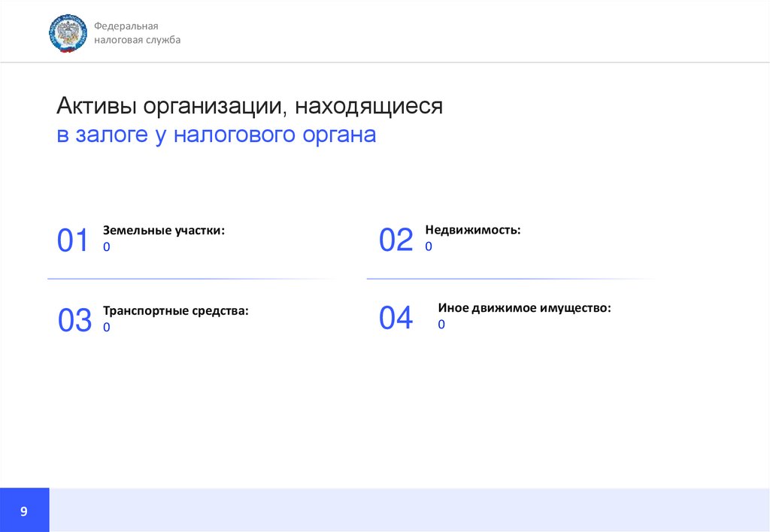Screen dimensions: 770x532
Task: Click the zero value under 'Иное движимое имущество'
Action: (x=441, y=325)
